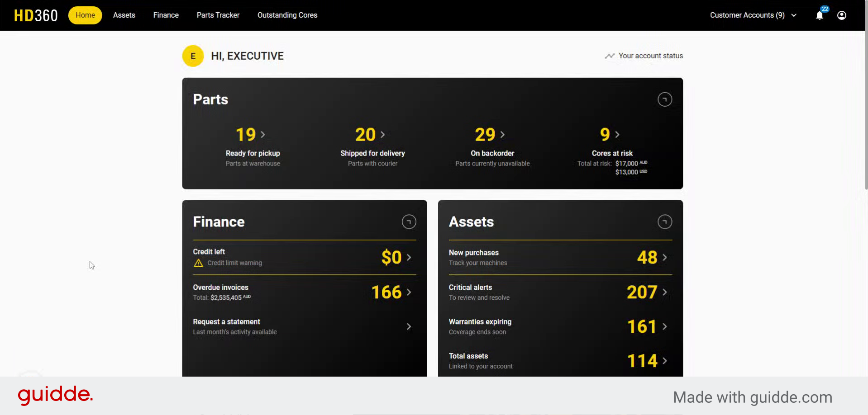Open Finance panel circular arrow icon

(x=409, y=222)
